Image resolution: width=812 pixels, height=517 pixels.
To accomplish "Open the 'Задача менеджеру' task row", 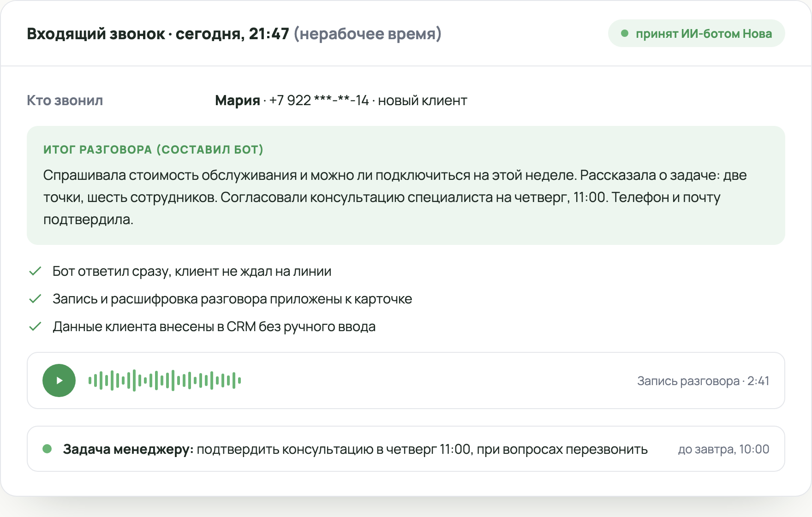I will pos(406,449).
